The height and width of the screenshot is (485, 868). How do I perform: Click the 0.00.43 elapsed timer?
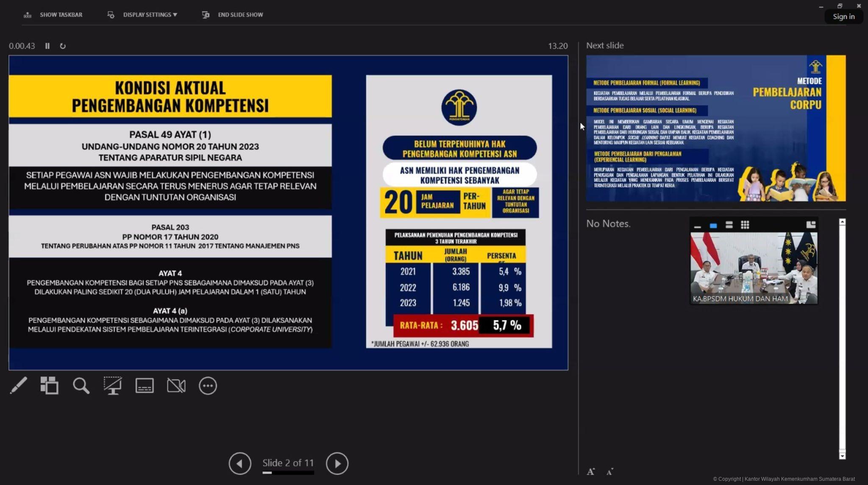pyautogui.click(x=22, y=46)
